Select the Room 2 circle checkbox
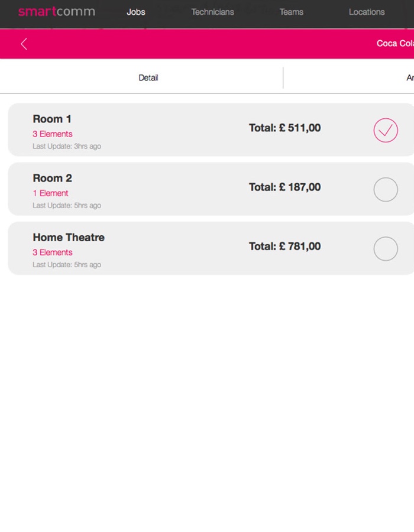This screenshot has width=414, height=532. click(386, 189)
